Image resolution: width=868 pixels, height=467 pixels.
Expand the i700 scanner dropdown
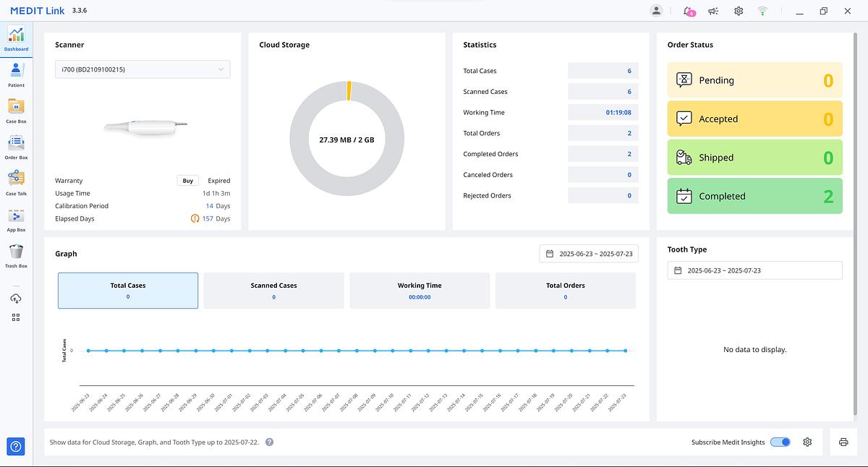pos(142,69)
